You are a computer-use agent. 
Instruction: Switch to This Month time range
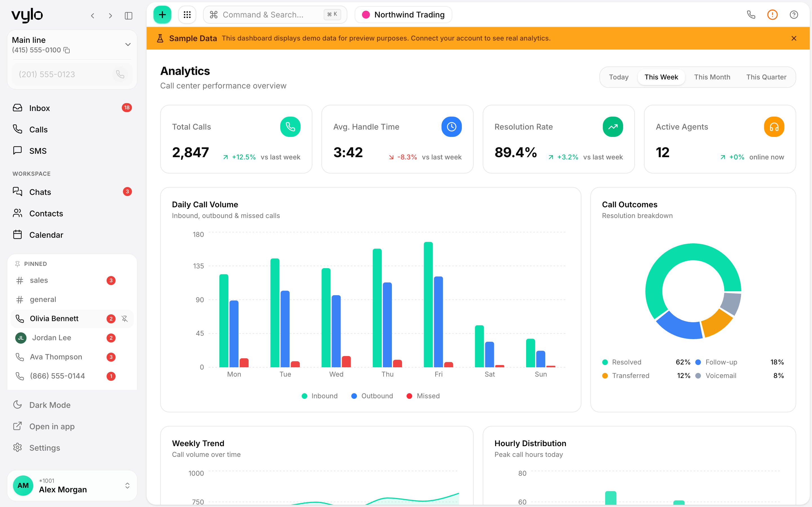coord(712,77)
